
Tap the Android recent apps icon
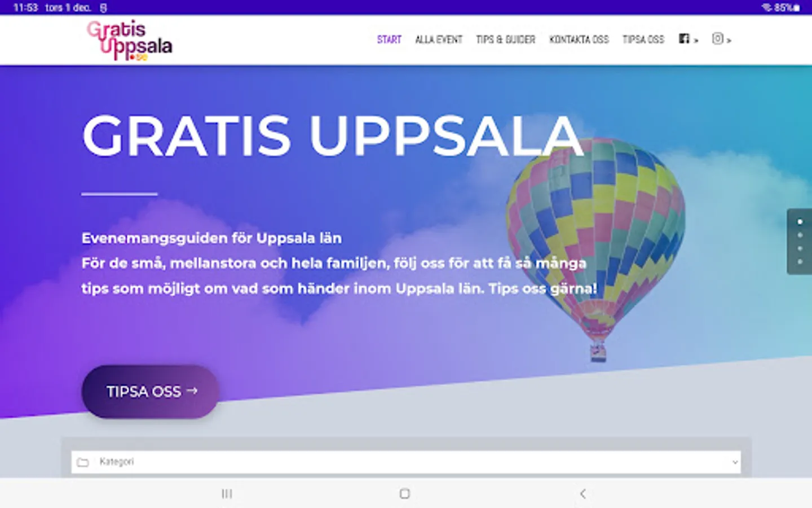[227, 494]
